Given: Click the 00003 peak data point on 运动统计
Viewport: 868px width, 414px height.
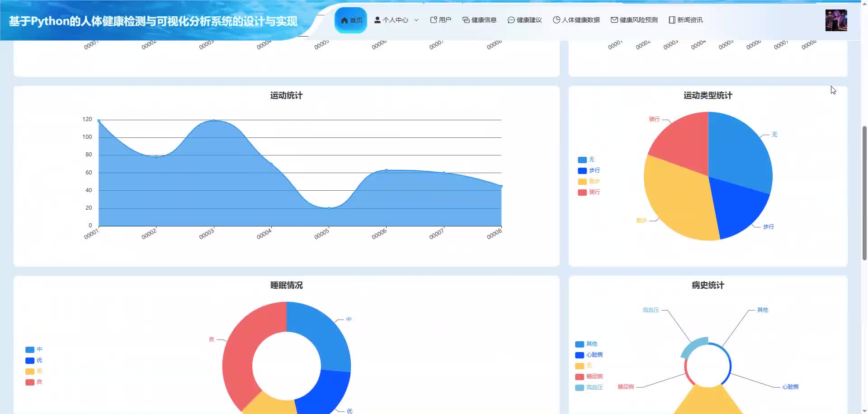Looking at the screenshot, I should [x=214, y=120].
